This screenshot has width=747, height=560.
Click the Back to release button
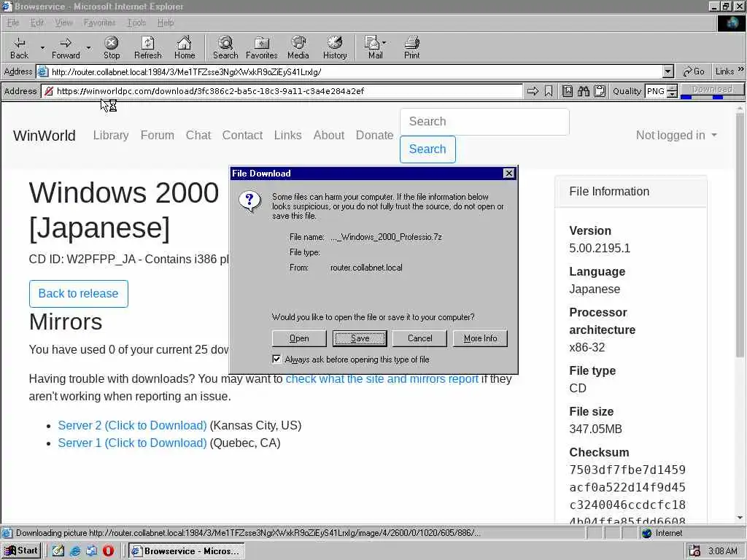[x=79, y=293]
